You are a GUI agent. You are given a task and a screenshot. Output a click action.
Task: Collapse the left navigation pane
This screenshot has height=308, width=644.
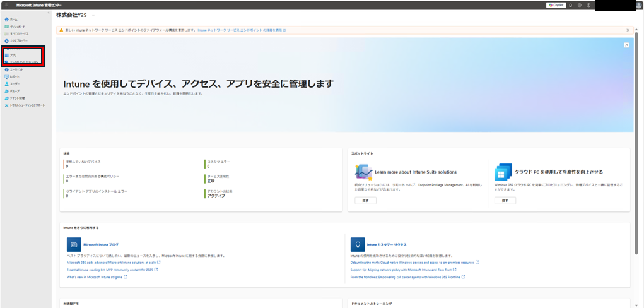coord(49,13)
